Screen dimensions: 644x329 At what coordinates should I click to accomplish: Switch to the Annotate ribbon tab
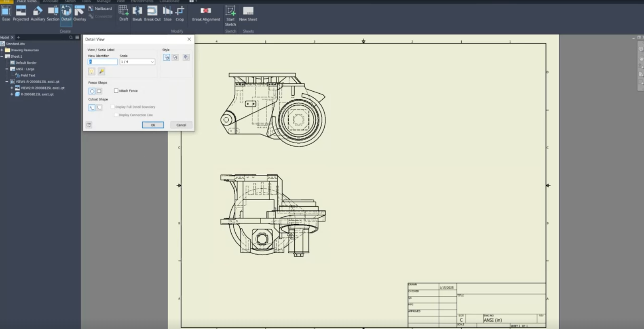point(51,2)
